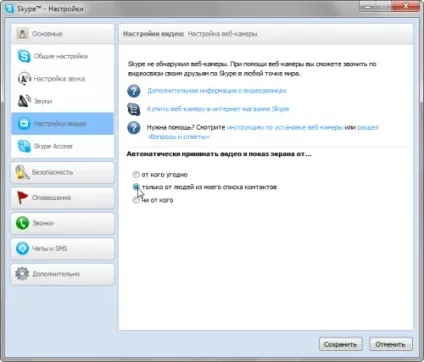Screen dimensions: 424x362
Task: Expand the Безопасность section
Action: [62, 172]
